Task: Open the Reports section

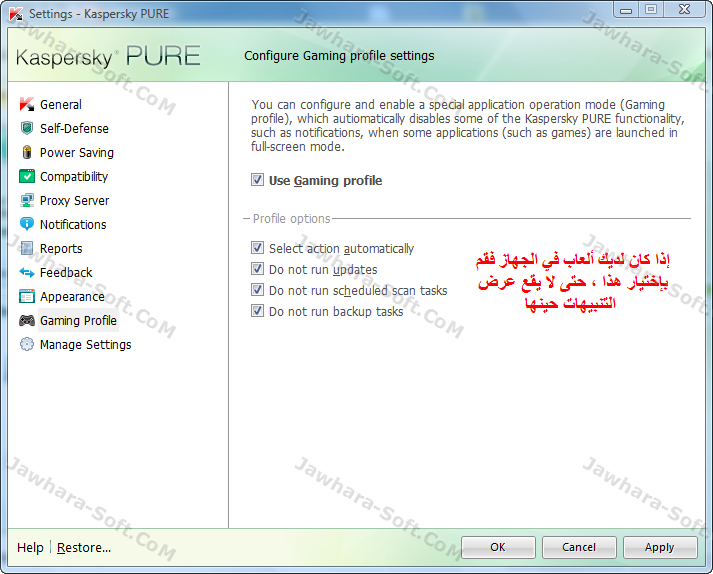Action: [61, 249]
